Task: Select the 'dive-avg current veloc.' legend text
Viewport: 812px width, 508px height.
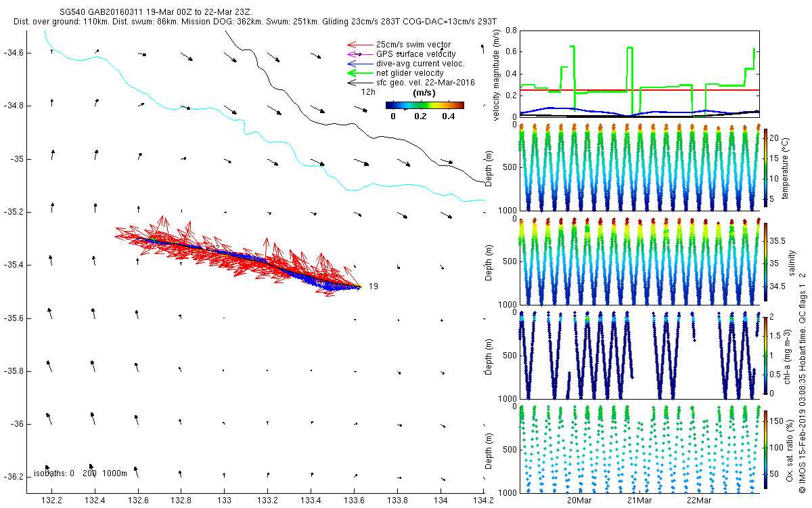Action: pos(420,64)
